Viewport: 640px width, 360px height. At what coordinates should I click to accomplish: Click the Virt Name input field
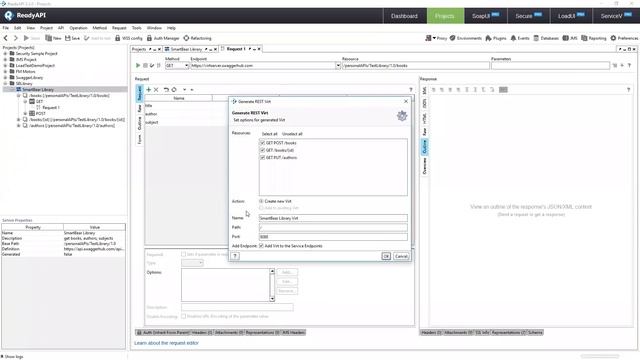click(333, 218)
